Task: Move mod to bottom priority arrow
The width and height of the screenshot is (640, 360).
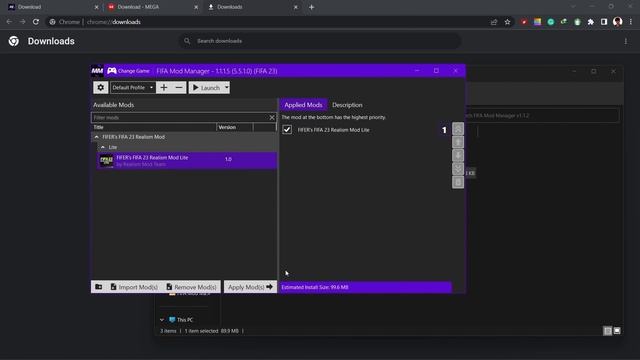Action: (x=458, y=169)
